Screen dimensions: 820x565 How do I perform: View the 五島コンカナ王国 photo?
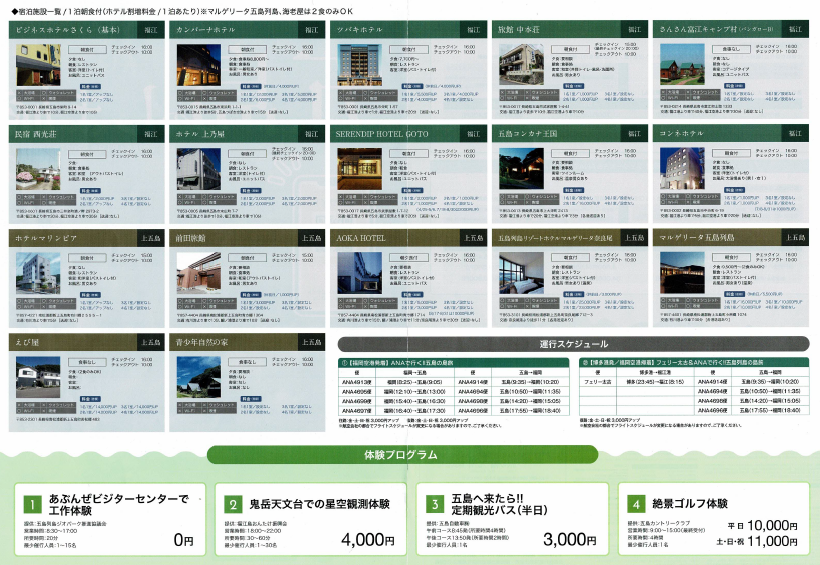coord(521,169)
